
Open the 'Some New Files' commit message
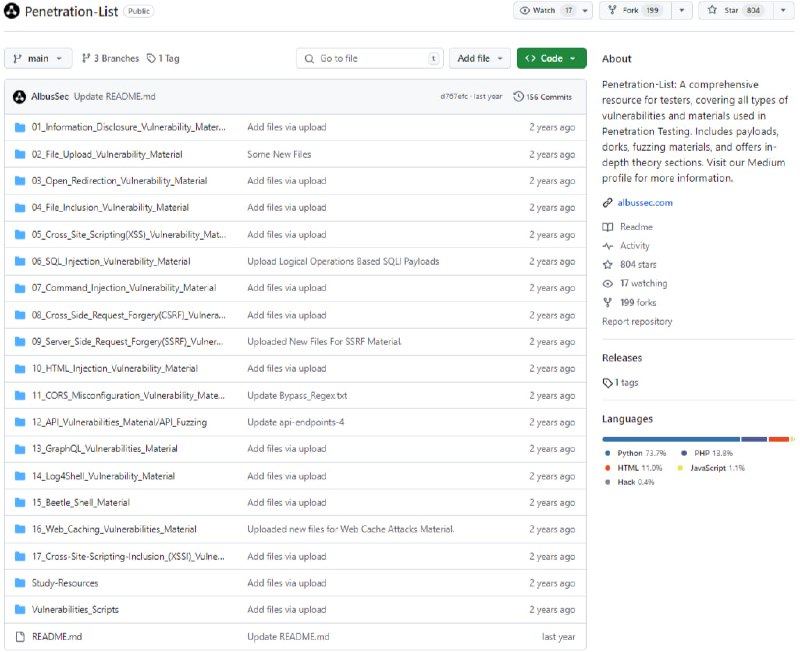279,154
